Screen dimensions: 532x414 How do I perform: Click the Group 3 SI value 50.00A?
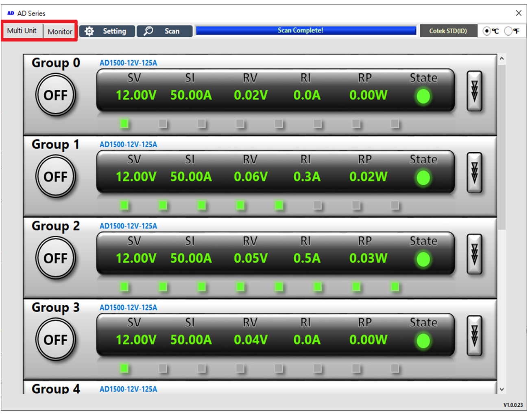(191, 340)
